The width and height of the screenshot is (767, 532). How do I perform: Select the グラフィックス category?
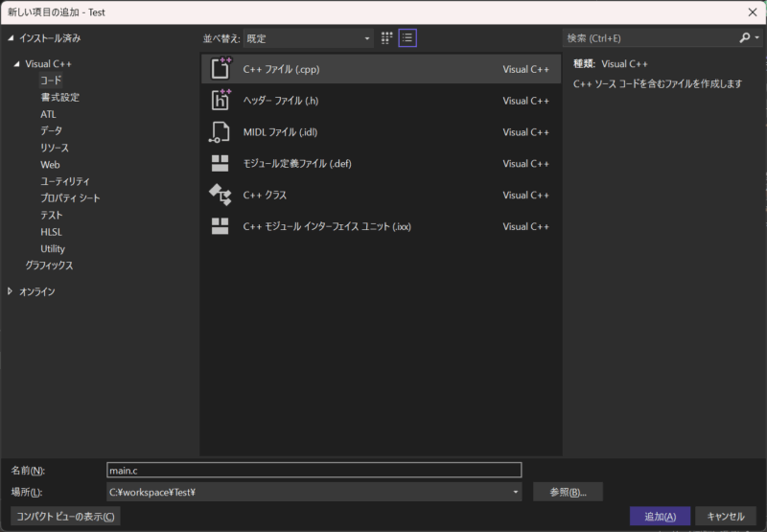(49, 266)
